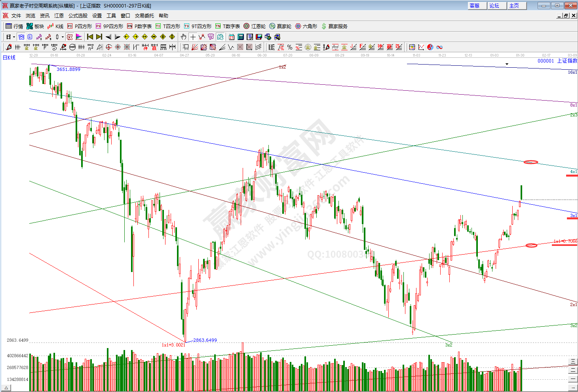Click the hand pan tool icon
Image resolution: width=578 pixels, height=392 pixels.
click(x=183, y=37)
